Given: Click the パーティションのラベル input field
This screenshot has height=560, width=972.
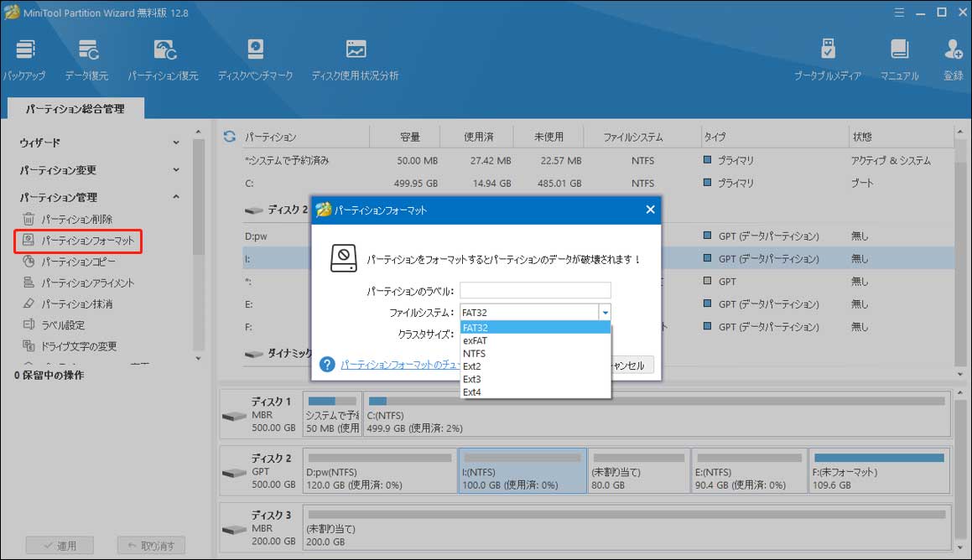Looking at the screenshot, I should 534,289.
